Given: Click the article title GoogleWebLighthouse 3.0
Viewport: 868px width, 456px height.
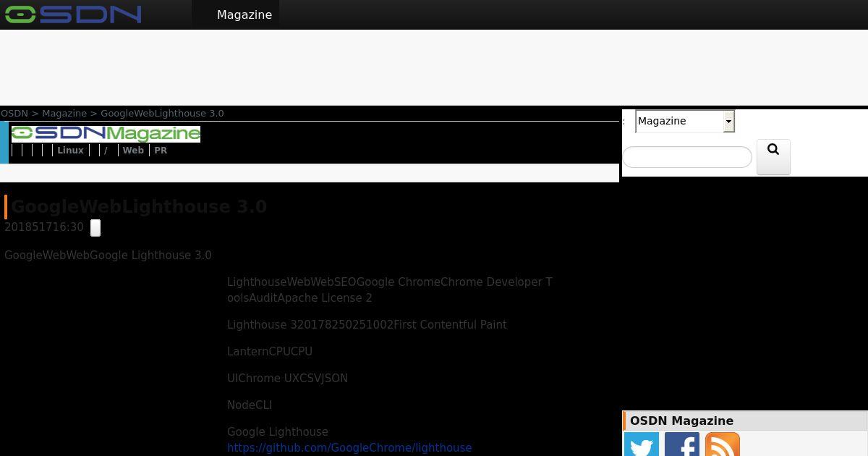Looking at the screenshot, I should [139, 206].
